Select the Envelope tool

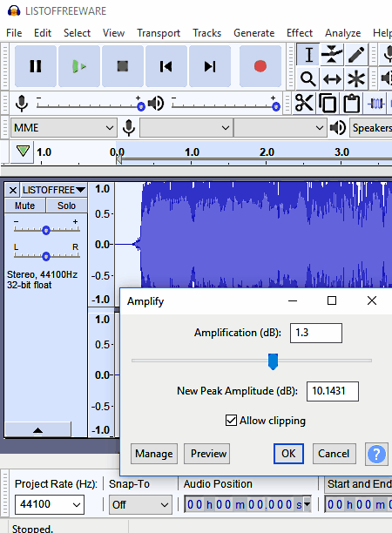pos(332,54)
